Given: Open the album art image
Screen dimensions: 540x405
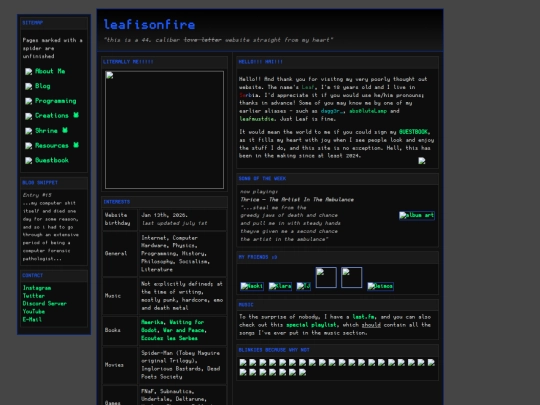Looking at the screenshot, I should pos(417,216).
